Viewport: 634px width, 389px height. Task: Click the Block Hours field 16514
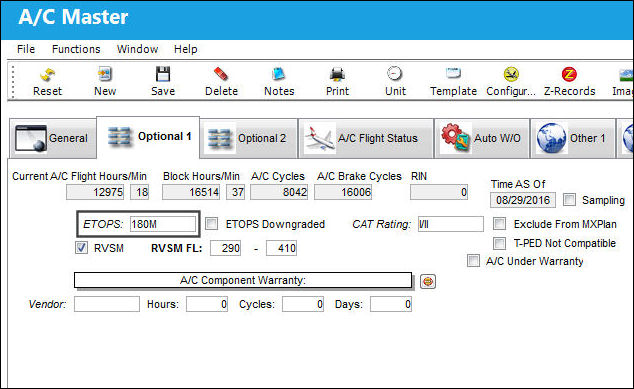(191, 192)
